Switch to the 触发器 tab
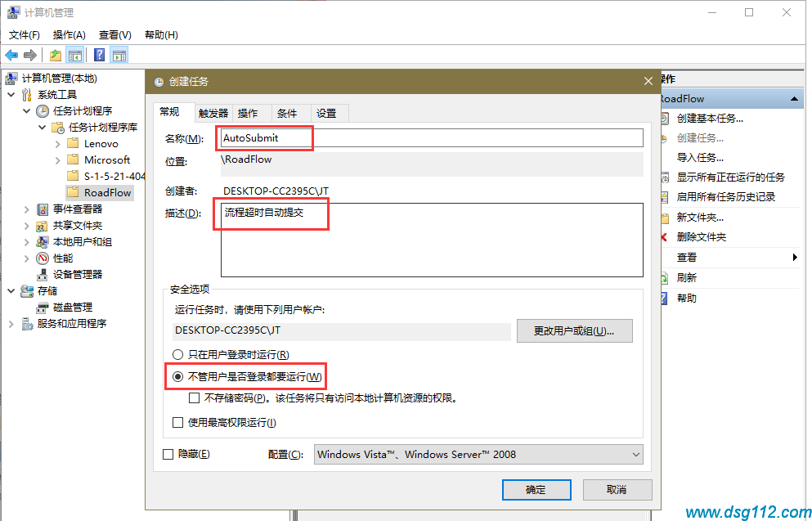812x521 pixels. click(x=213, y=114)
